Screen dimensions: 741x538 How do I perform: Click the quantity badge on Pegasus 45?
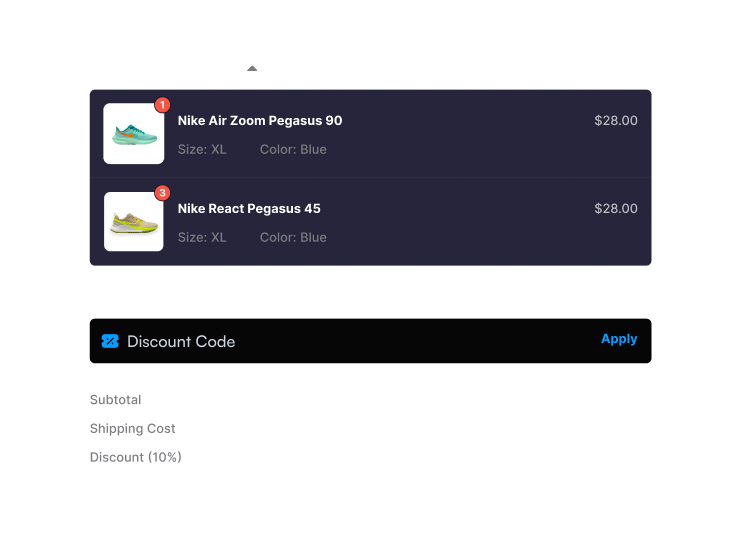click(162, 193)
